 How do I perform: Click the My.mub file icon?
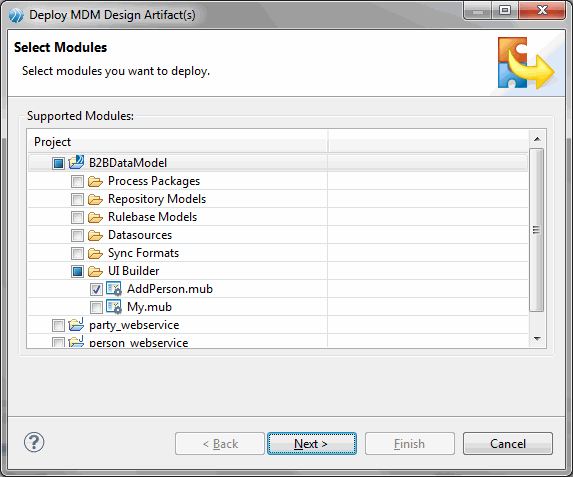pyautogui.click(x=114, y=307)
